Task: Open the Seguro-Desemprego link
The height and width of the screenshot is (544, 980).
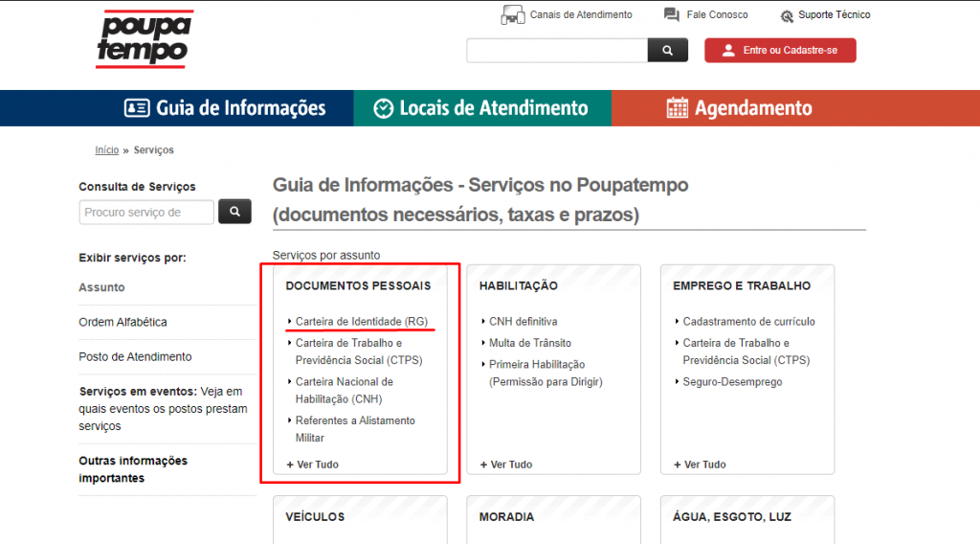Action: (x=732, y=382)
